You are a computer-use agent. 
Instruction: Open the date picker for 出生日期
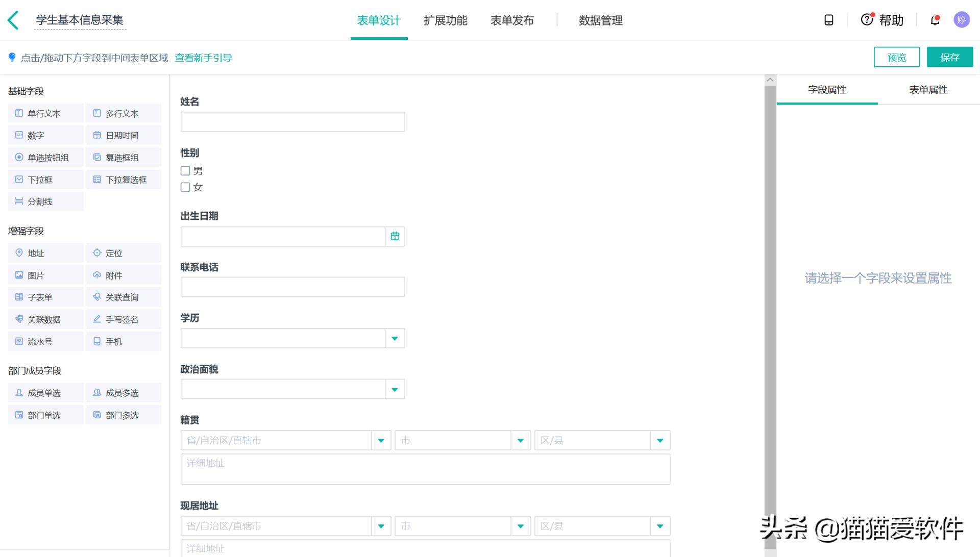(394, 236)
